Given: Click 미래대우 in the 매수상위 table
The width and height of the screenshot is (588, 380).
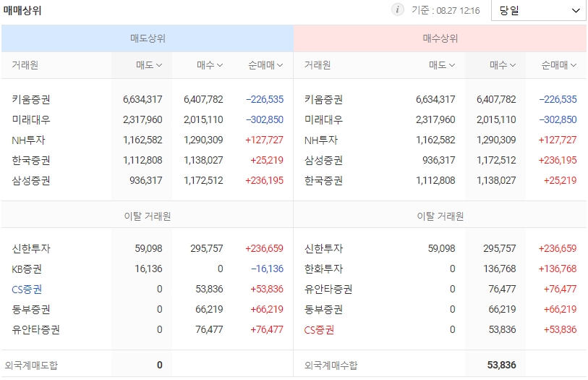Looking at the screenshot, I should pos(323,119).
